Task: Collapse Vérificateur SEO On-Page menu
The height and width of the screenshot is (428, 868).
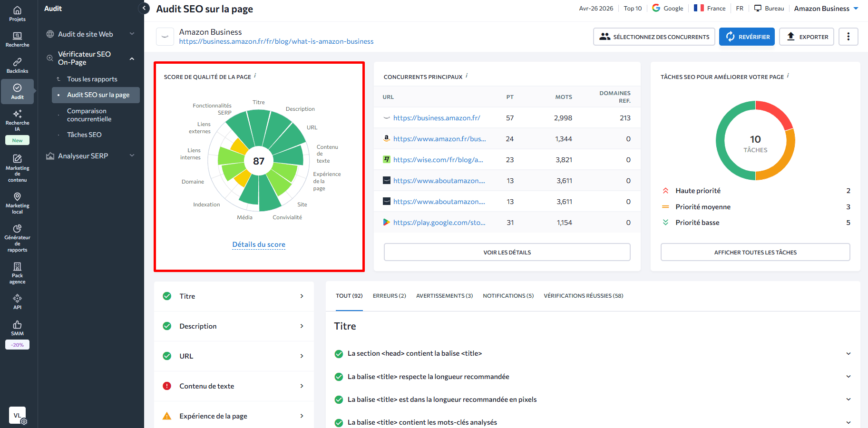Action: 132,58
